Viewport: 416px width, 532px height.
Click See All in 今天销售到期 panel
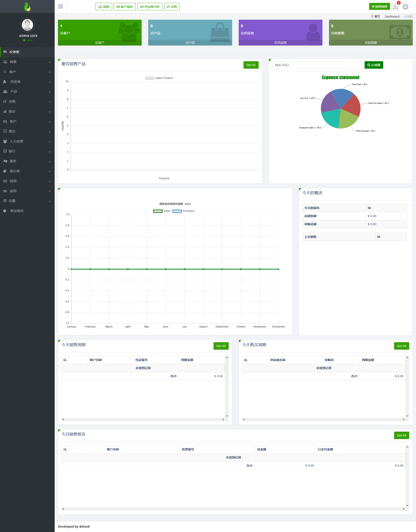[221, 346]
